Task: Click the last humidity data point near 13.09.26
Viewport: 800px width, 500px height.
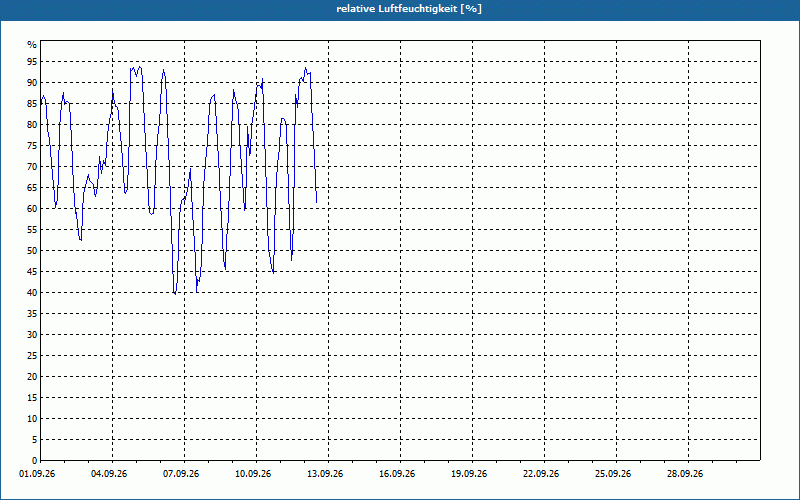Action: click(x=317, y=203)
